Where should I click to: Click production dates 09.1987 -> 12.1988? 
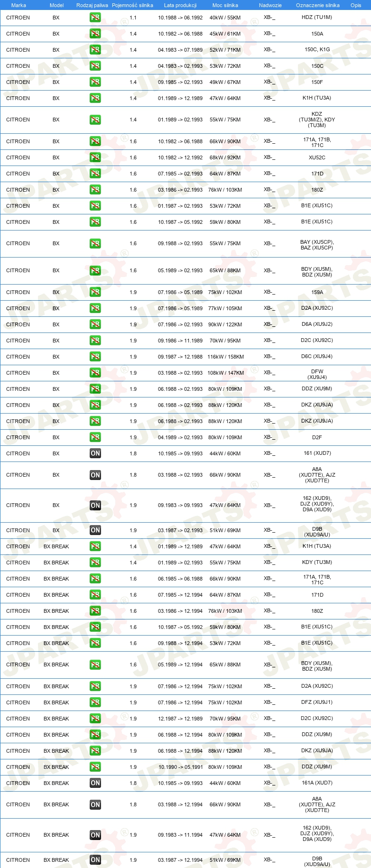[180, 357]
